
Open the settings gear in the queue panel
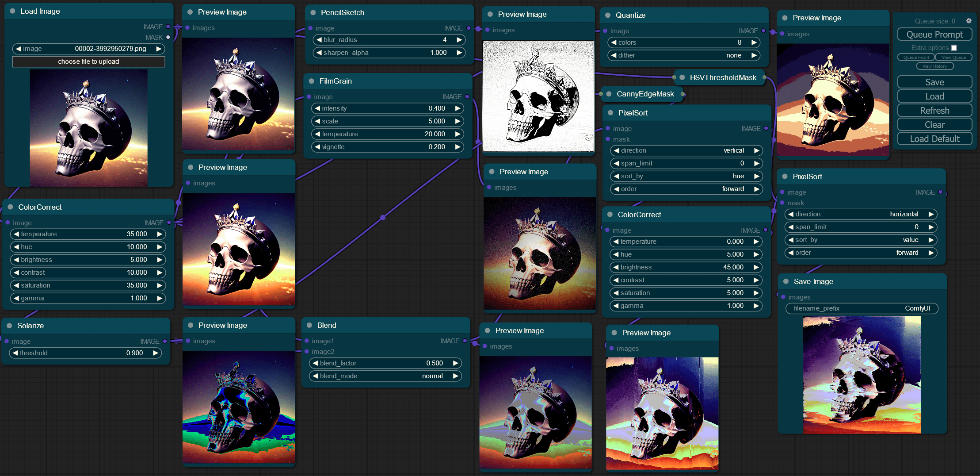click(x=969, y=21)
